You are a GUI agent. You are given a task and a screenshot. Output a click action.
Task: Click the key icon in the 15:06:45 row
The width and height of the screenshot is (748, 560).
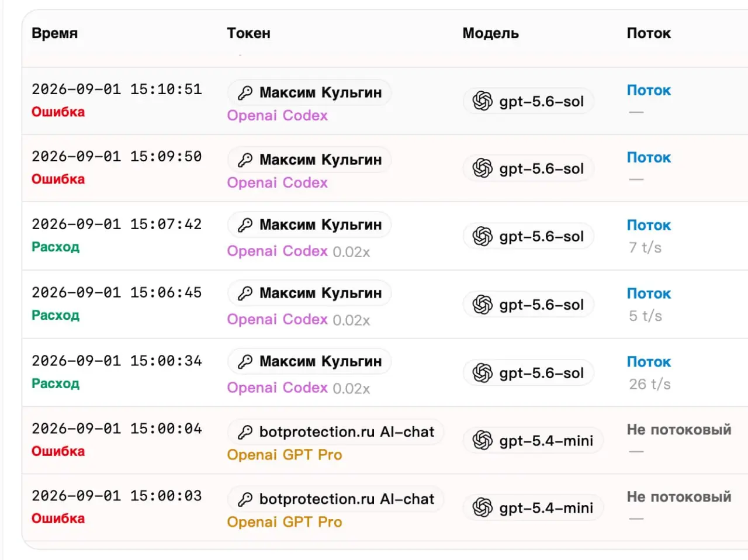pyautogui.click(x=245, y=293)
